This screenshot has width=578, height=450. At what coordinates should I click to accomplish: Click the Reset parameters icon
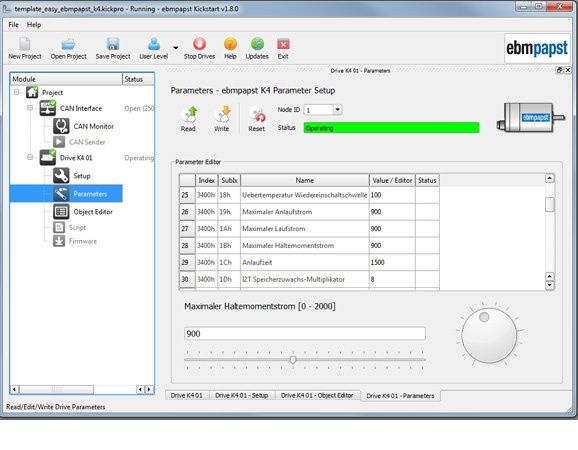tap(257, 114)
